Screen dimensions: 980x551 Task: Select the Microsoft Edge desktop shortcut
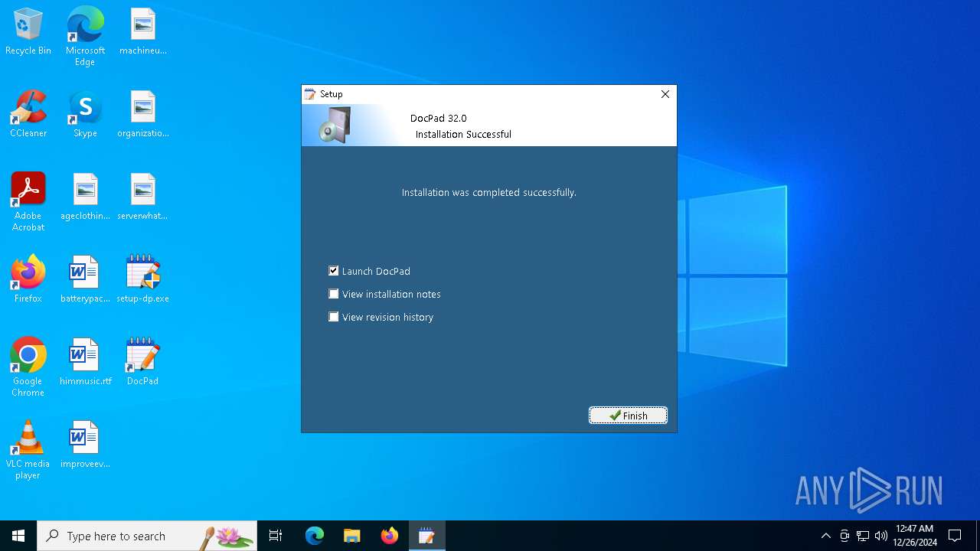point(85,37)
